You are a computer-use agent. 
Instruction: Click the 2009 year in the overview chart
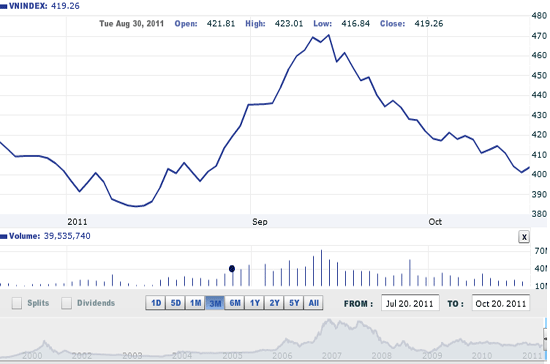click(432, 356)
